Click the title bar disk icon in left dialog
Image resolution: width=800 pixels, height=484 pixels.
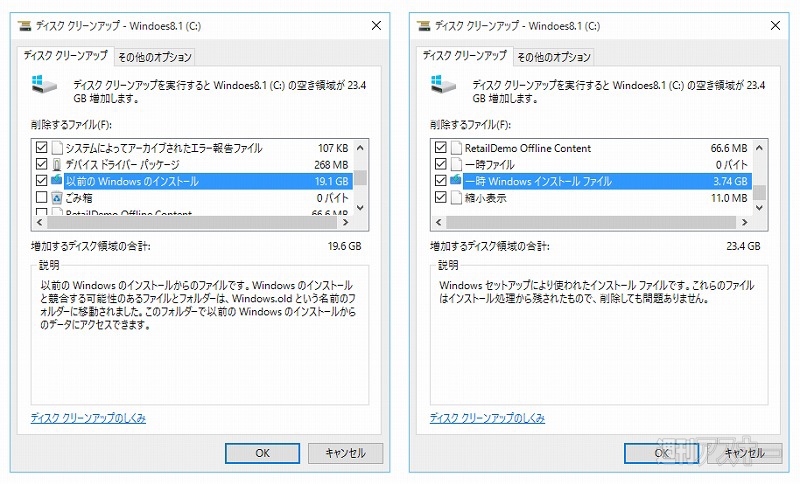27,25
